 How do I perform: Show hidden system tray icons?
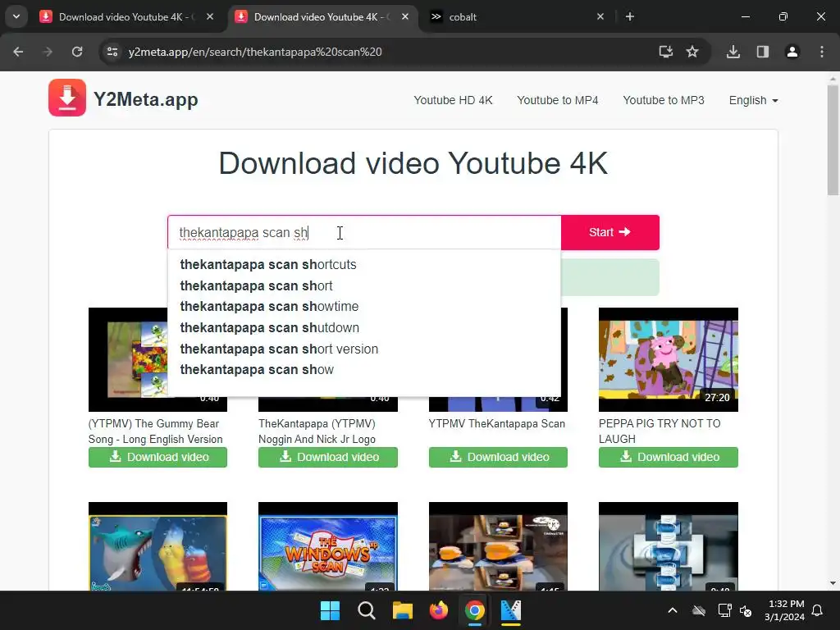point(673,610)
